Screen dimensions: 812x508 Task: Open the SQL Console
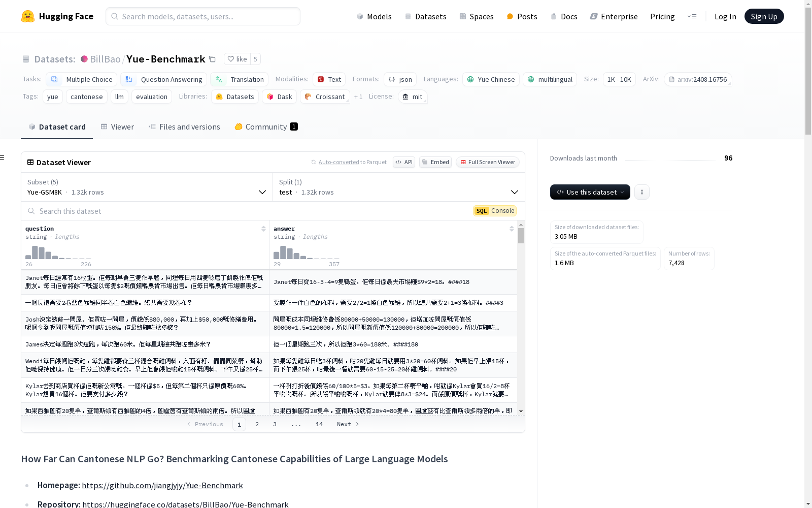coord(495,211)
